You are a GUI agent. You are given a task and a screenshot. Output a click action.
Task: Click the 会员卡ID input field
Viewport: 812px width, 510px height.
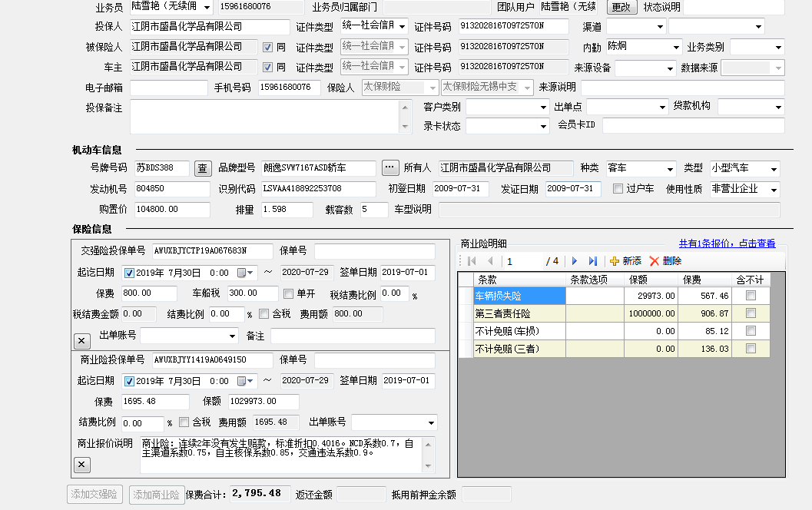tap(694, 125)
